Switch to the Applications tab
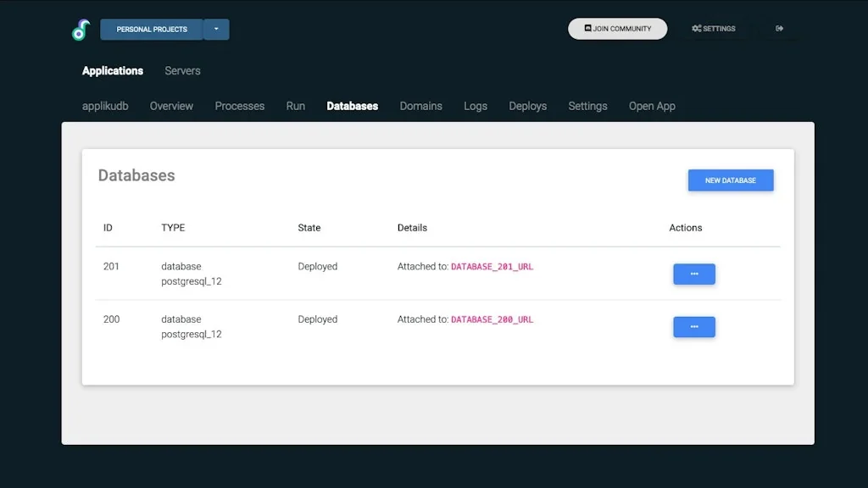 pyautogui.click(x=112, y=71)
